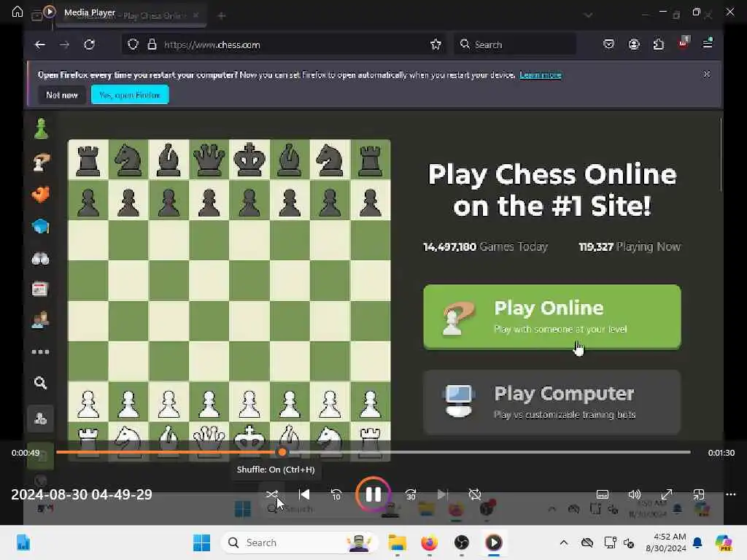Open Play sidebar icon on chess.com
This screenshot has width=747, height=560.
pyautogui.click(x=41, y=163)
